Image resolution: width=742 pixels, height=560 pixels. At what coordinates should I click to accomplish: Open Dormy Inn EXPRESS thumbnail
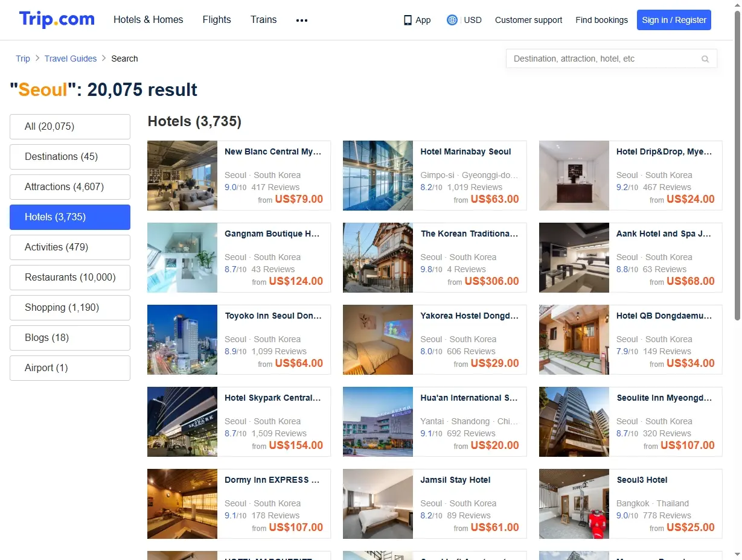coord(182,504)
